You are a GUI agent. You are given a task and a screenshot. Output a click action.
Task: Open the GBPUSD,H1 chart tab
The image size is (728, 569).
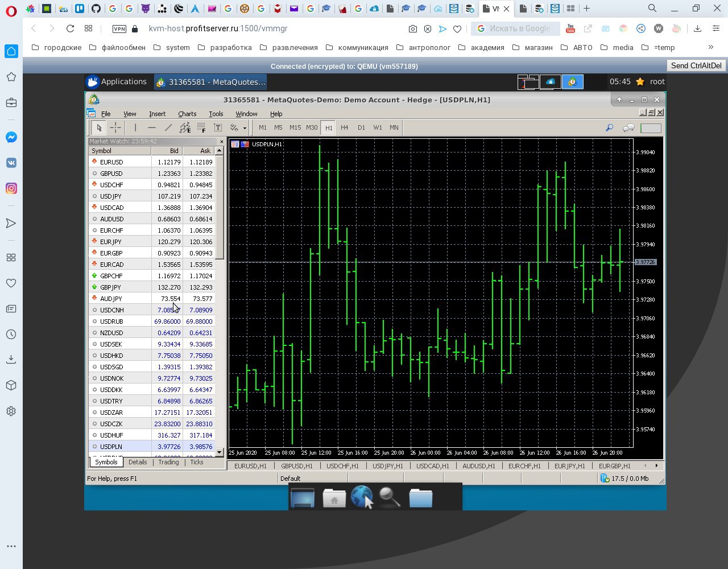pos(297,466)
